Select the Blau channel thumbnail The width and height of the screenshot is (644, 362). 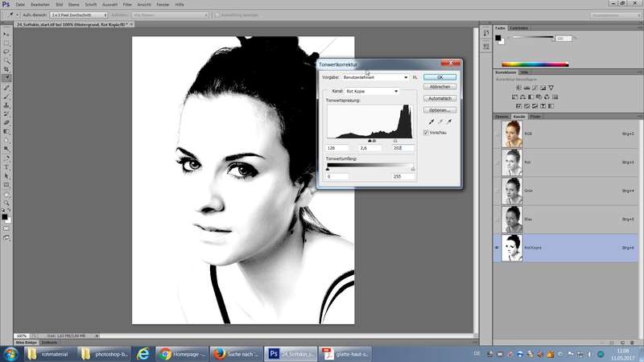[x=510, y=219]
